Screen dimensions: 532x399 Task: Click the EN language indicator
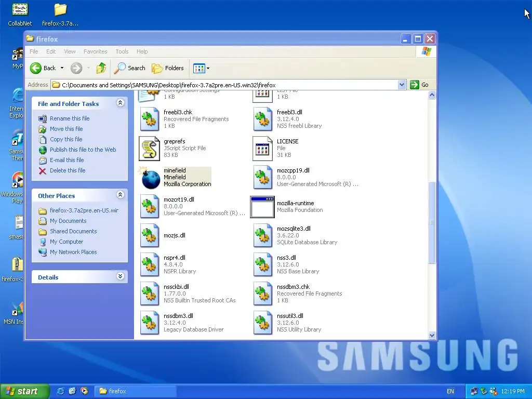[450, 392]
